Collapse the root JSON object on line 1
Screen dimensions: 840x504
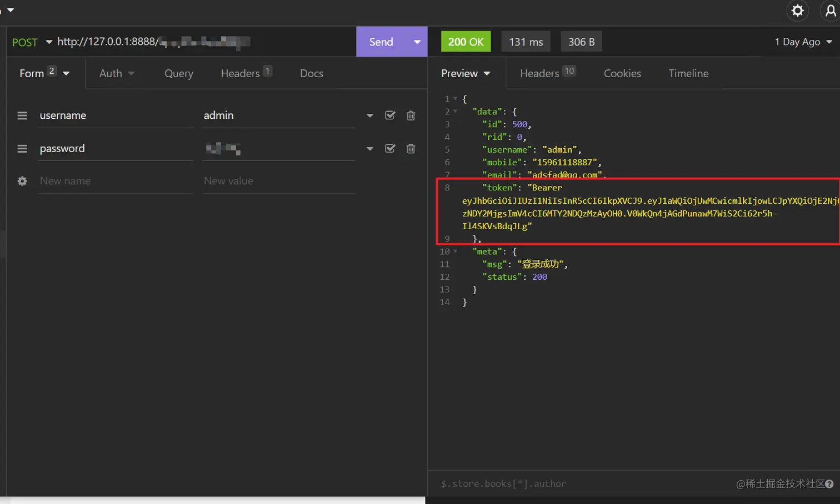(x=455, y=99)
